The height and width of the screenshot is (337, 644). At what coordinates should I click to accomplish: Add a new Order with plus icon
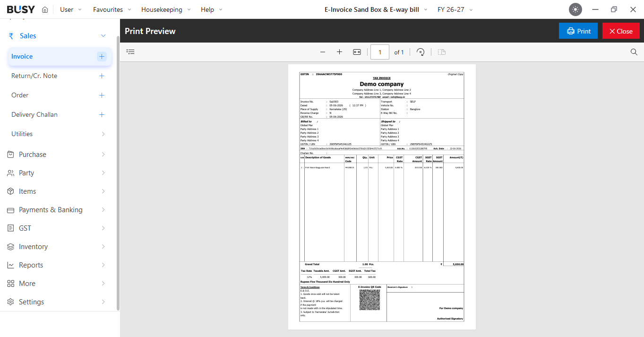[x=102, y=95]
